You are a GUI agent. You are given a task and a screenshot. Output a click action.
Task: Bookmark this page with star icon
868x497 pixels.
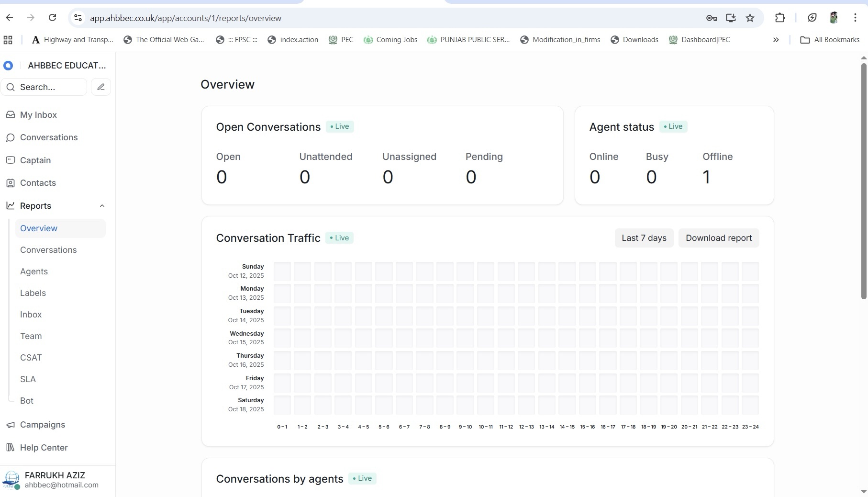[750, 18]
